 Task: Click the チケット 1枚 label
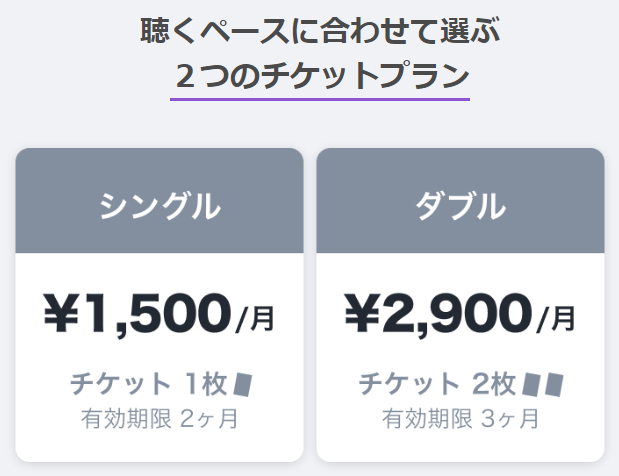click(148, 384)
